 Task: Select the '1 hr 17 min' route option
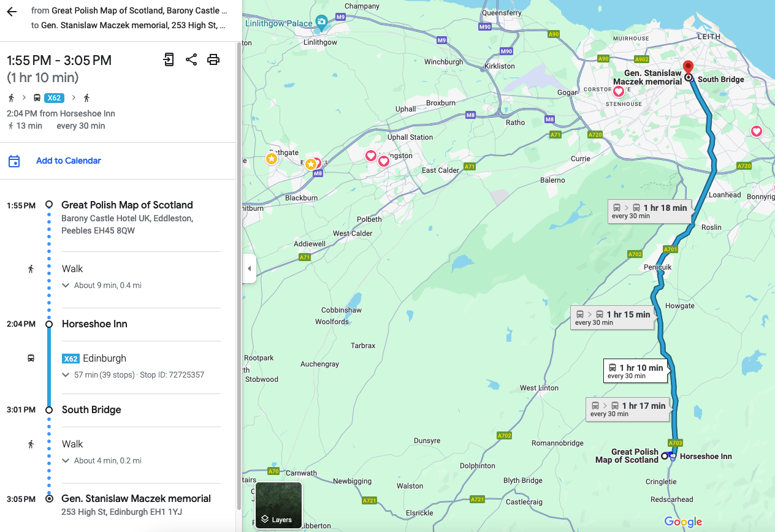628,409
